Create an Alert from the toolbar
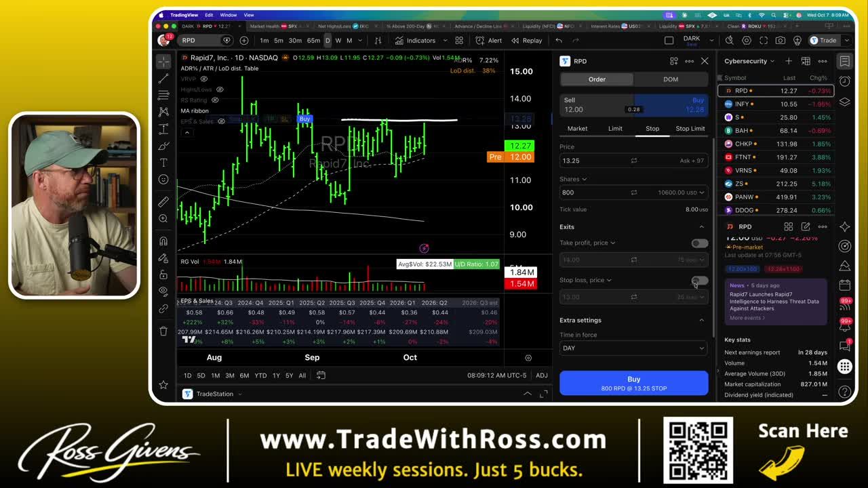 coord(489,41)
